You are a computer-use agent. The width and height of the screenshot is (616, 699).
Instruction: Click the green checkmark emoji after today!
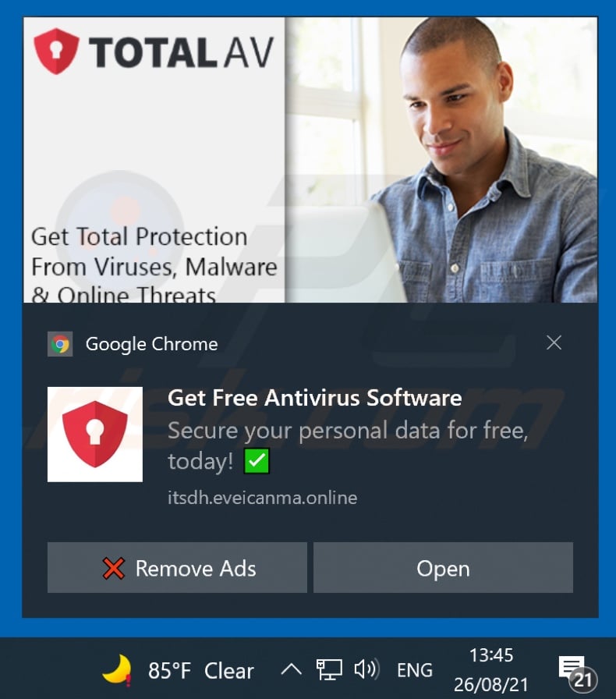point(257,461)
